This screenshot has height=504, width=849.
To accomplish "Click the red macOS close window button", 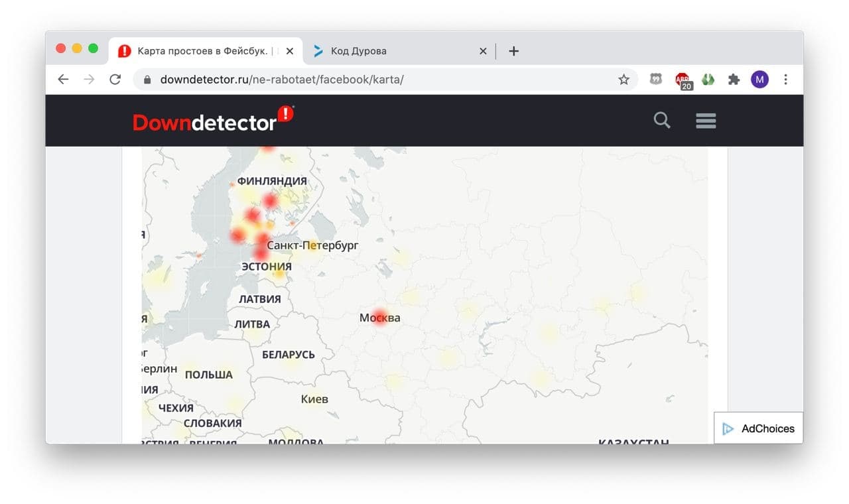I will (x=61, y=48).
